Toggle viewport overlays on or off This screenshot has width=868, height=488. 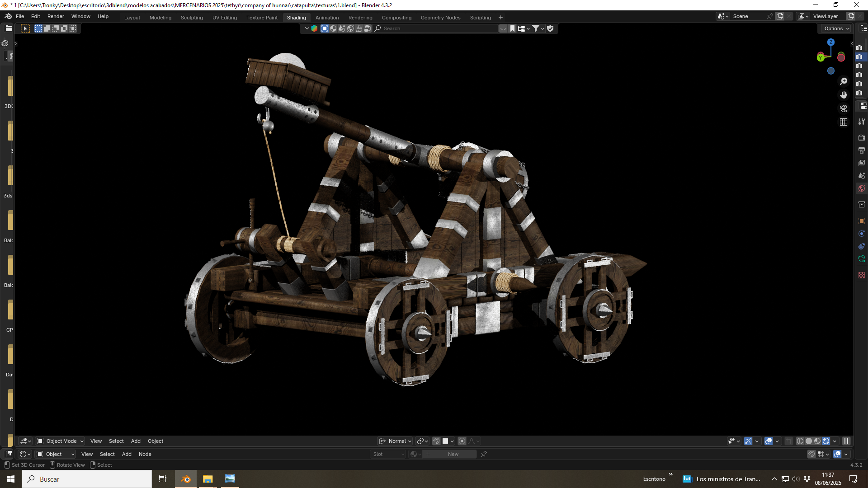pos(769,441)
